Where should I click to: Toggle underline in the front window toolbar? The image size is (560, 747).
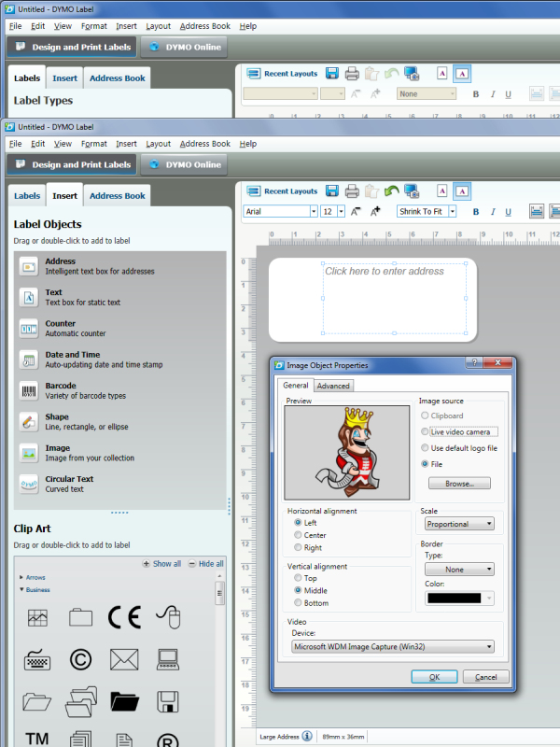click(x=508, y=212)
